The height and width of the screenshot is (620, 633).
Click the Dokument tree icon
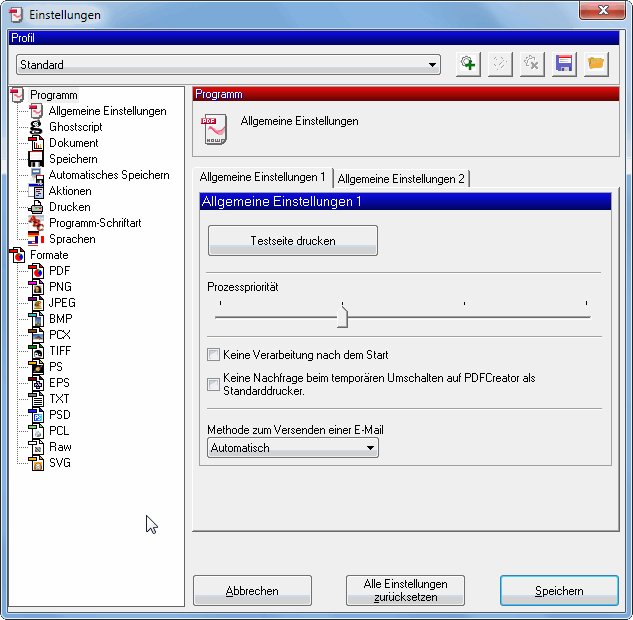tap(36, 143)
